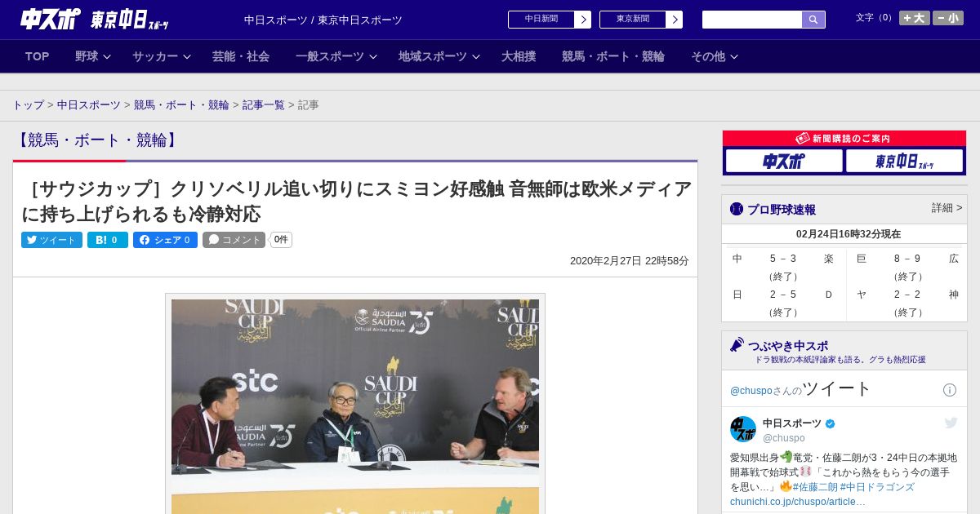Open the その他 menu
This screenshot has width=980, height=514.
tap(708, 56)
